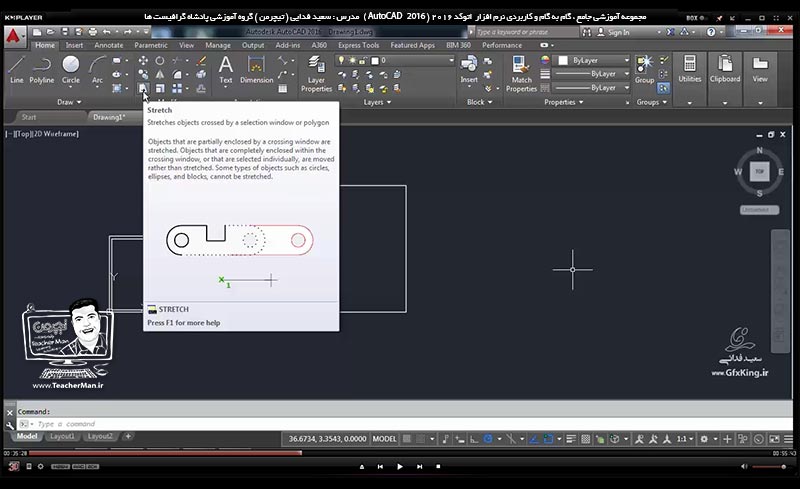Open the Parametric ribbon tab
The image size is (800, 489).
tap(151, 45)
